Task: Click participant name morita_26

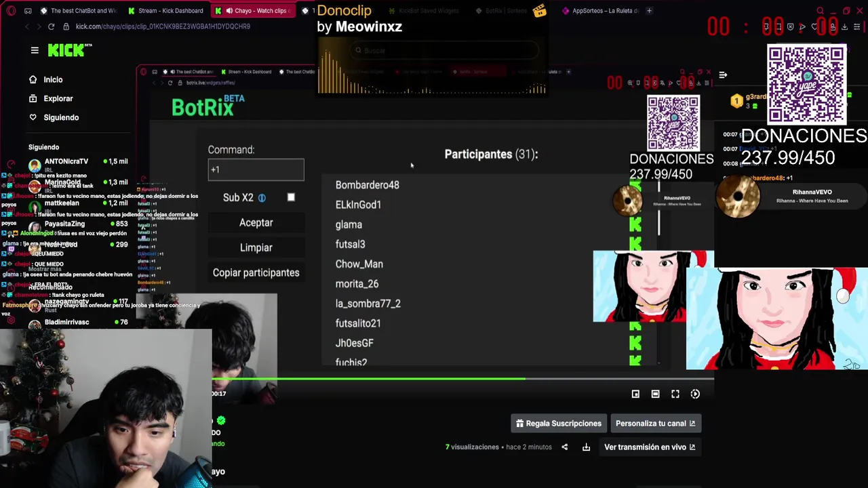Action: [357, 284]
